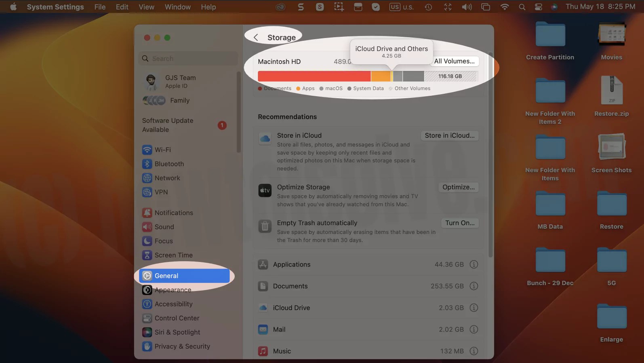Image resolution: width=644 pixels, height=363 pixels.
Task: Click U.S. input source in menu bar
Action: [402, 7]
